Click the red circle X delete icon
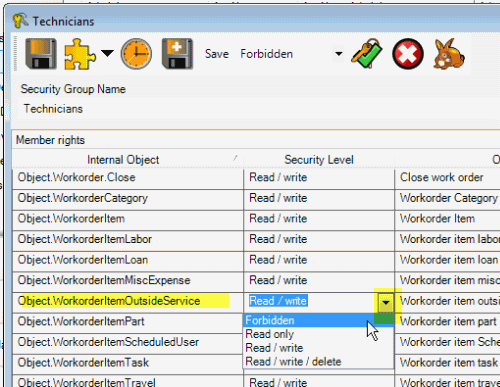 pyautogui.click(x=408, y=54)
